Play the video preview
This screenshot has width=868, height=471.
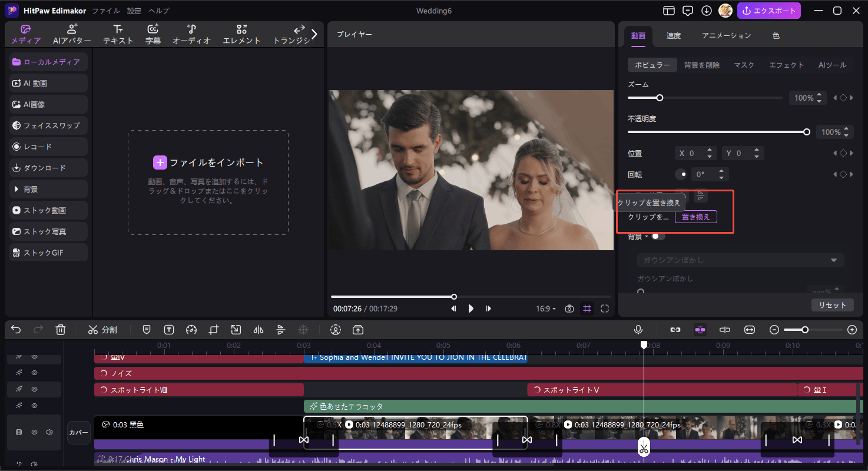point(471,309)
